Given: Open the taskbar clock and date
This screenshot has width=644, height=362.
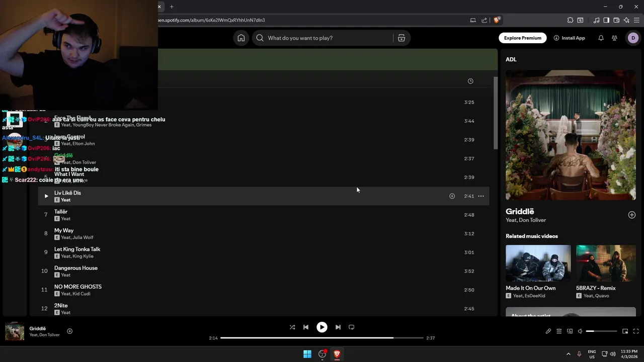Looking at the screenshot, I should [629, 354].
